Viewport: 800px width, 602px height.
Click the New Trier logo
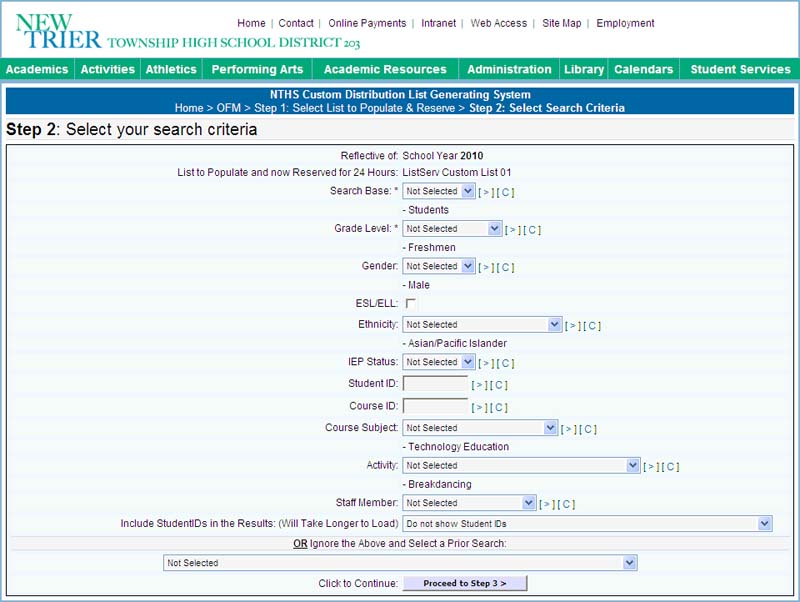coord(188,32)
